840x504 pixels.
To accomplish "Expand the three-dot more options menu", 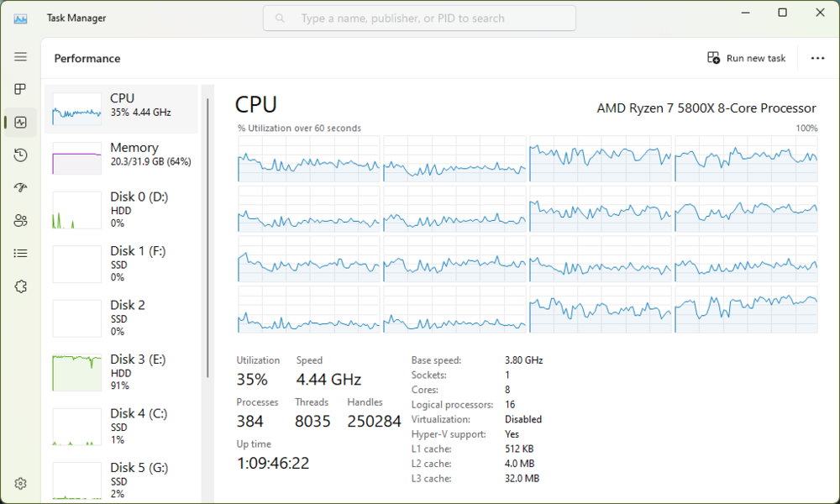I will (x=817, y=58).
